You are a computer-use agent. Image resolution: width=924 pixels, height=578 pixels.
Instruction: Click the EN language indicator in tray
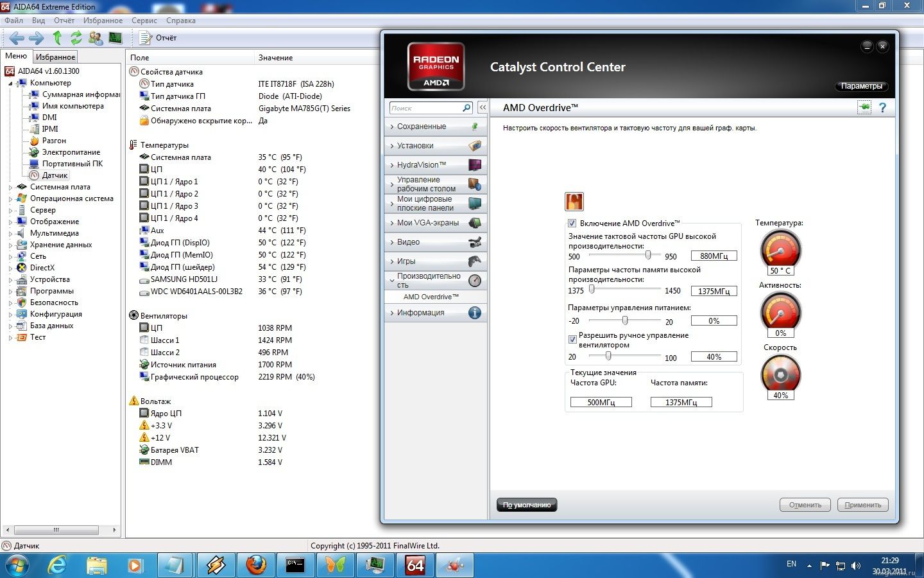tap(791, 564)
